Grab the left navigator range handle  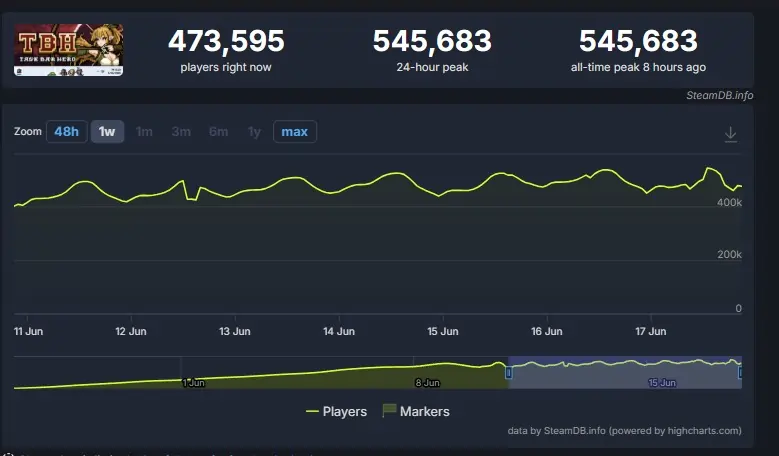pyautogui.click(x=508, y=372)
